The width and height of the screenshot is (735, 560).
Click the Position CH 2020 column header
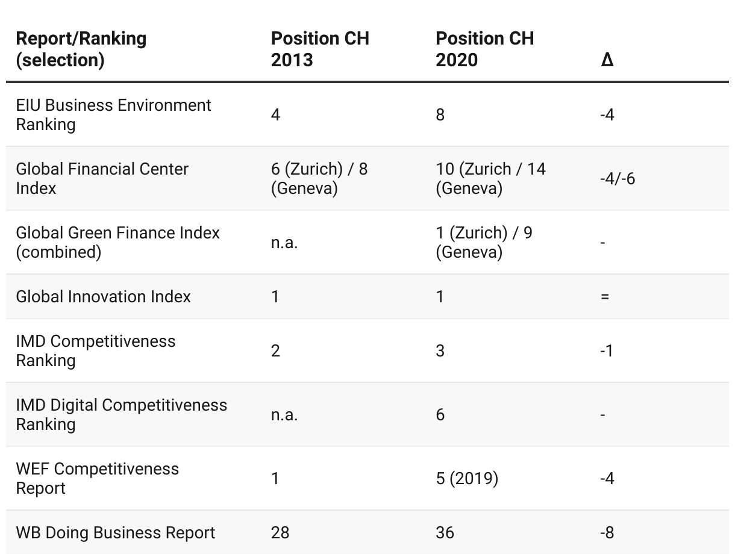point(484,49)
